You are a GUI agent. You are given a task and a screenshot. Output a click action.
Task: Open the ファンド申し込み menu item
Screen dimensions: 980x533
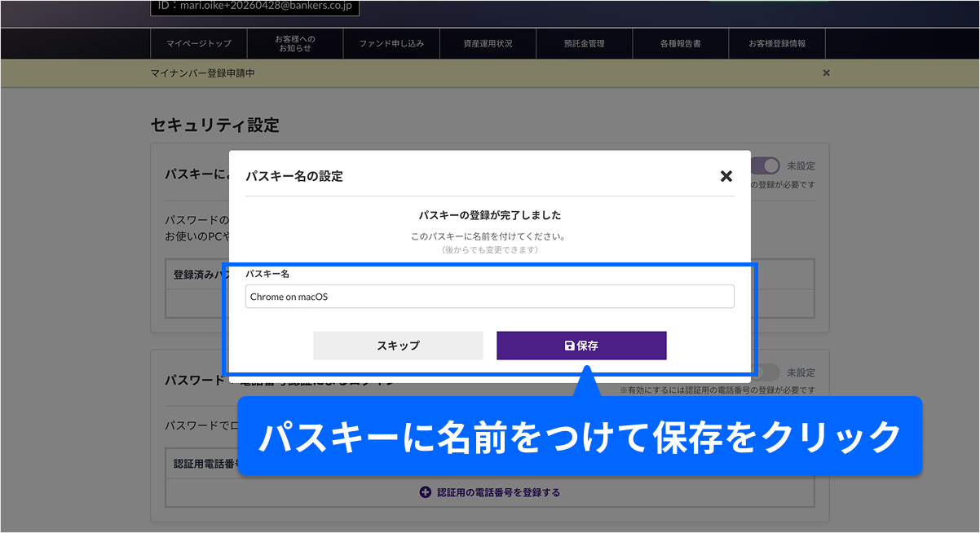[391, 43]
